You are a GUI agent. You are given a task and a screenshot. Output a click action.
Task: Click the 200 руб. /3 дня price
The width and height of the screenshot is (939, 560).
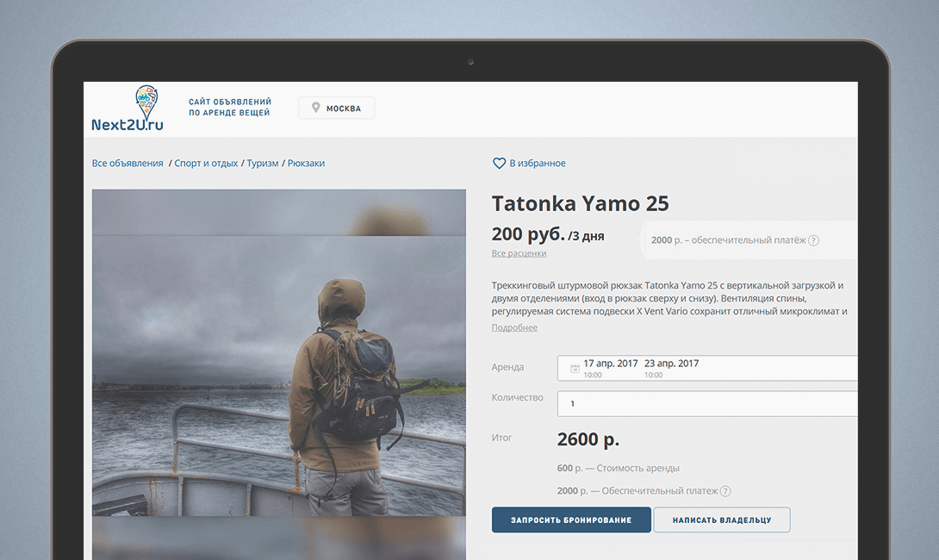coord(548,234)
